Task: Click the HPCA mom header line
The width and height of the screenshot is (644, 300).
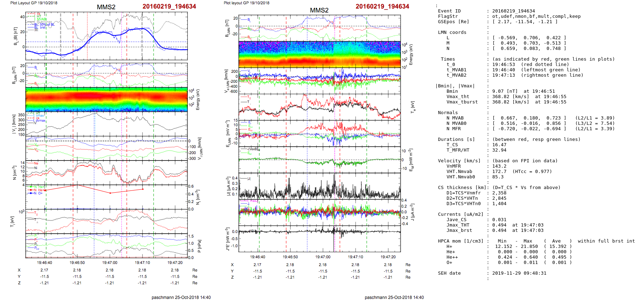Action: point(461,241)
